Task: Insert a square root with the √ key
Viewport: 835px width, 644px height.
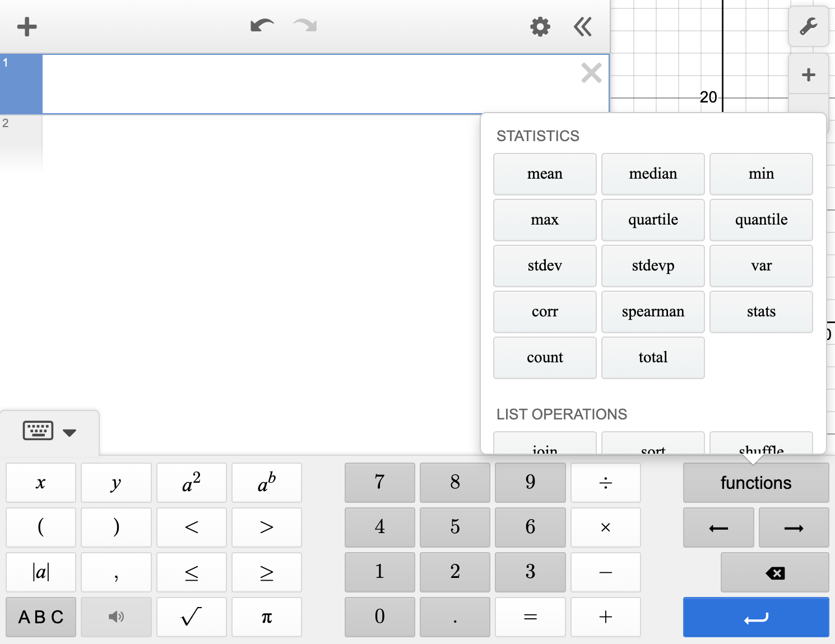Action: 191,617
